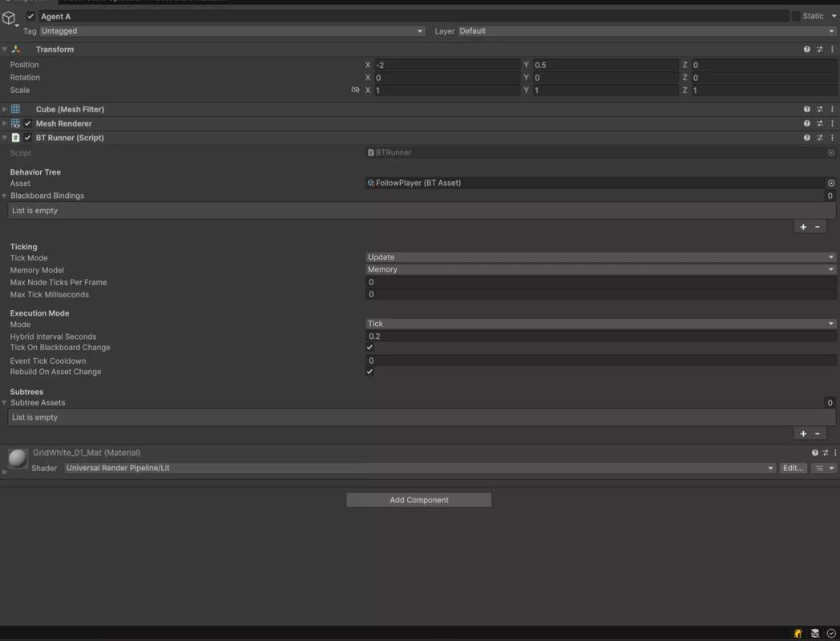This screenshot has height=641, width=840.
Task: Open BT Runner preset icon
Action: [820, 138]
